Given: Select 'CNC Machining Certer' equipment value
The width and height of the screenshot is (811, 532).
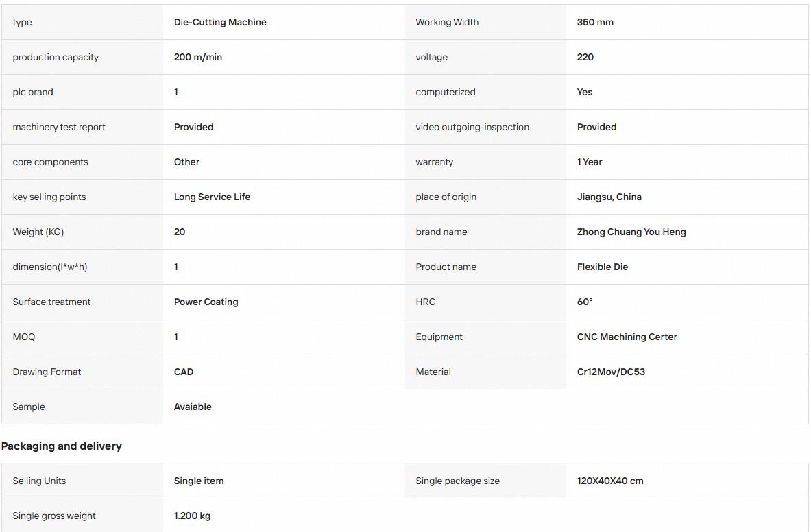Looking at the screenshot, I should 627,337.
